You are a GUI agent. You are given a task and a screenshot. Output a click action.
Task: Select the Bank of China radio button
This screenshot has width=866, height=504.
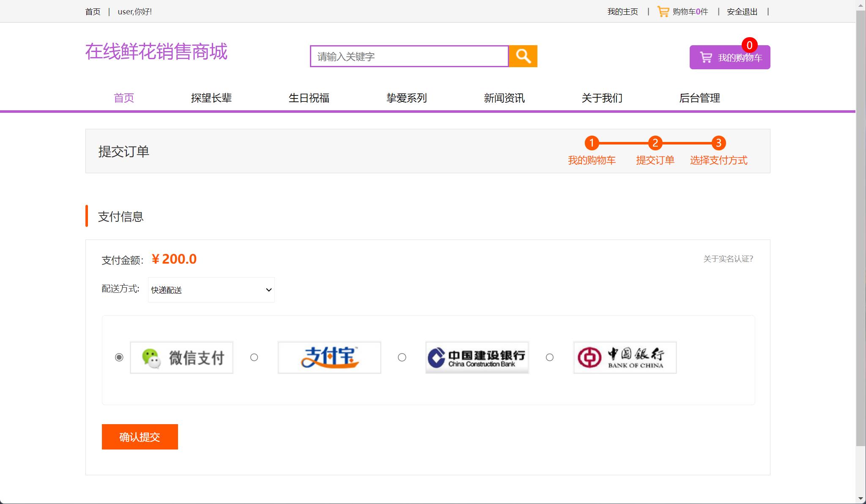[x=550, y=357]
